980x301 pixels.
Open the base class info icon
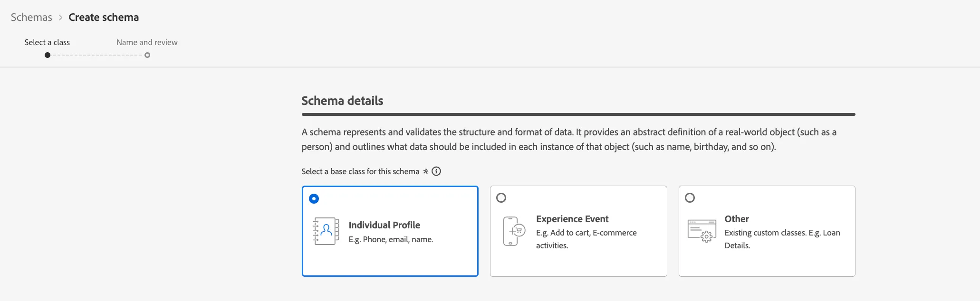(436, 171)
